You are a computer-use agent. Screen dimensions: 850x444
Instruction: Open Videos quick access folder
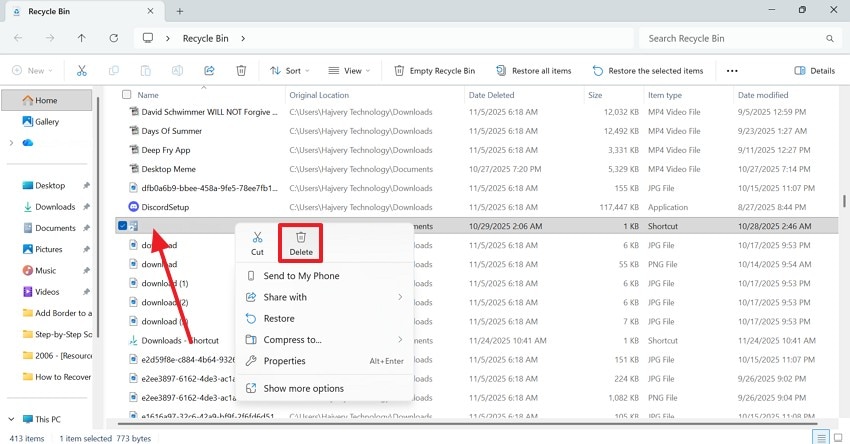(x=47, y=292)
